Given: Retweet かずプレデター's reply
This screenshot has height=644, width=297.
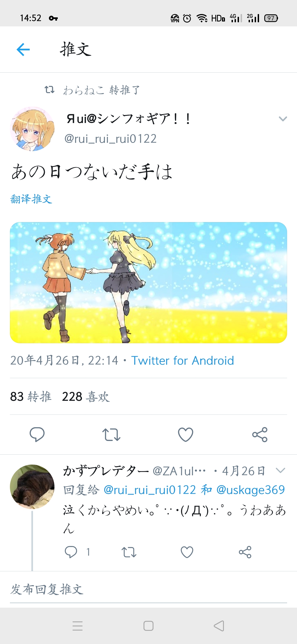Looking at the screenshot, I should pyautogui.click(x=129, y=552).
